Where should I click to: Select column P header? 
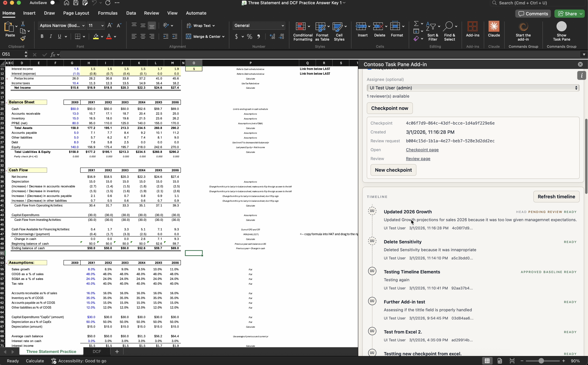click(x=251, y=63)
